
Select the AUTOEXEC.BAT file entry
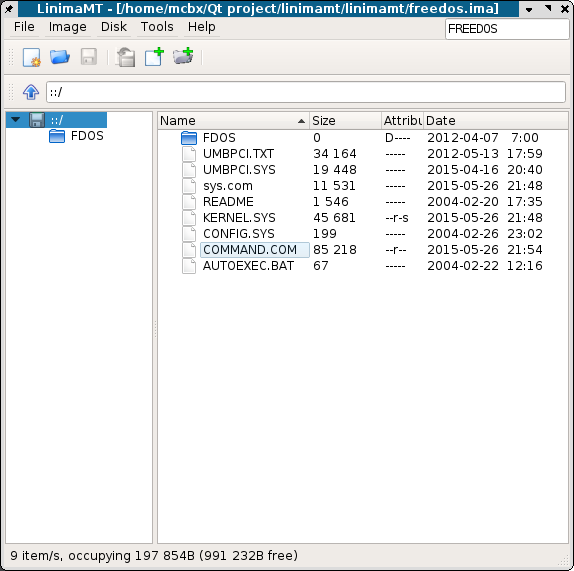click(248, 266)
